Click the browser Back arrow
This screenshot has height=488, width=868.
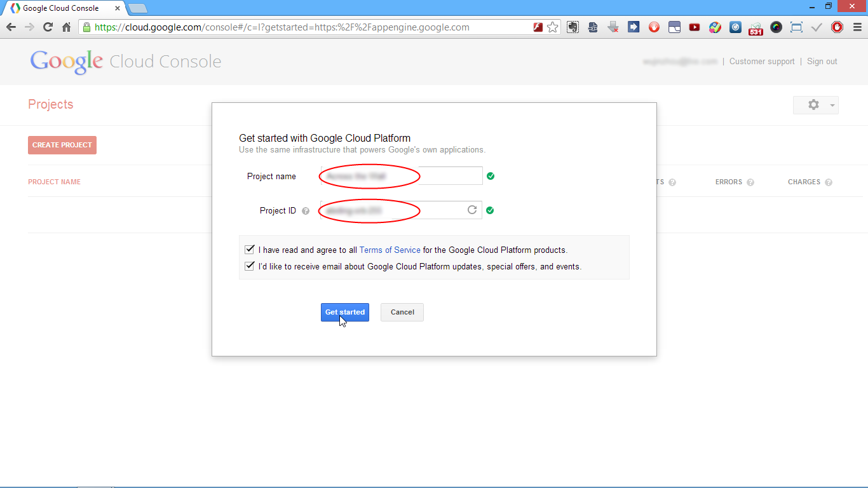click(11, 27)
